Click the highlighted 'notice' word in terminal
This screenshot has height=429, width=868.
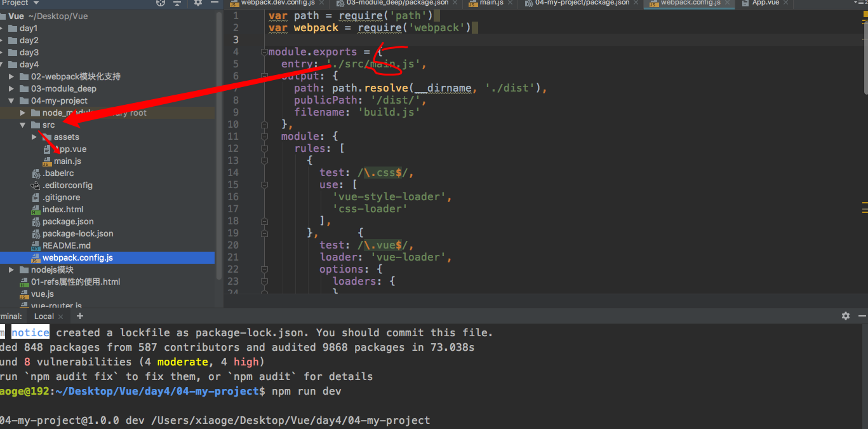pyautogui.click(x=30, y=333)
